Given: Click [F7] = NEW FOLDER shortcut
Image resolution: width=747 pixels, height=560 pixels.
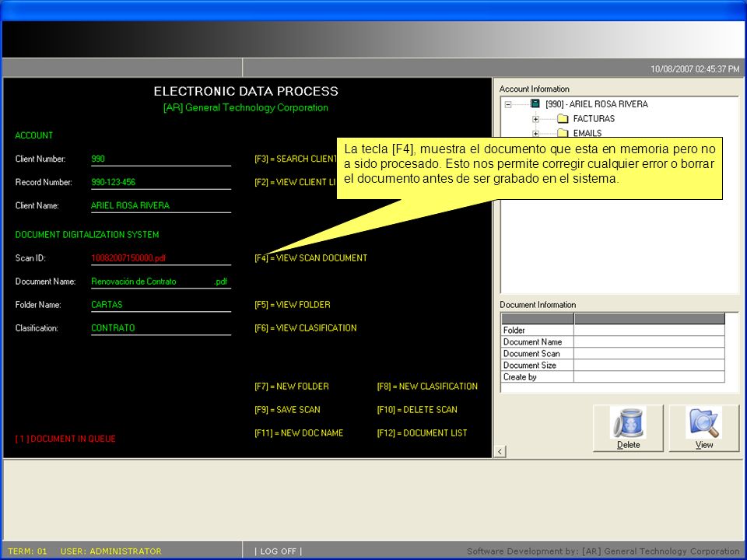Looking at the screenshot, I should (x=292, y=387).
